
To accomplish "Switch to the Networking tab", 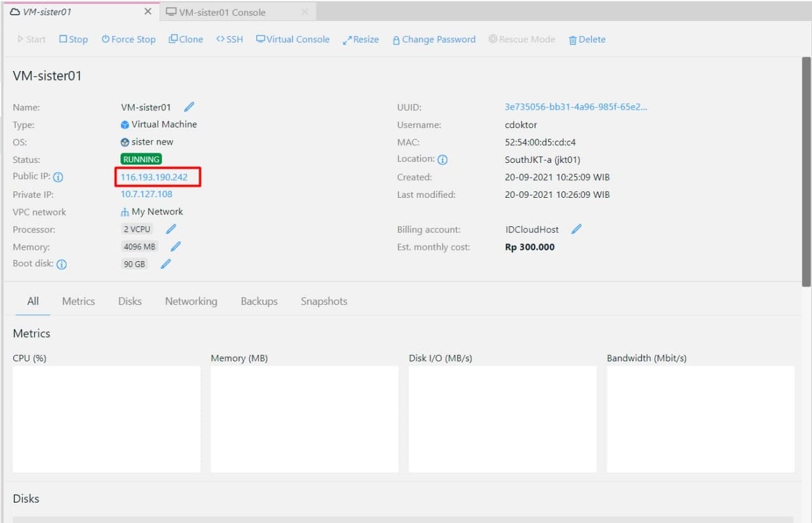I will [x=191, y=301].
